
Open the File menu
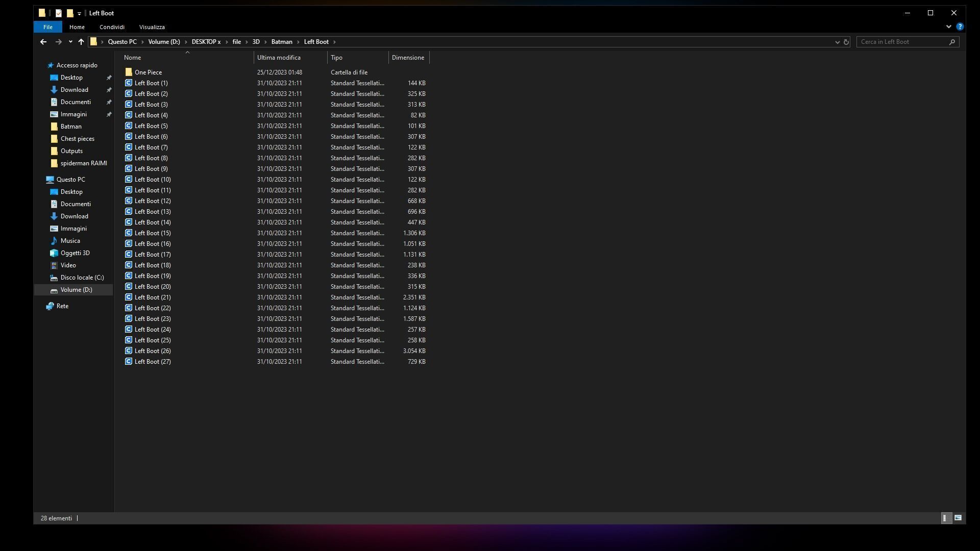[47, 27]
